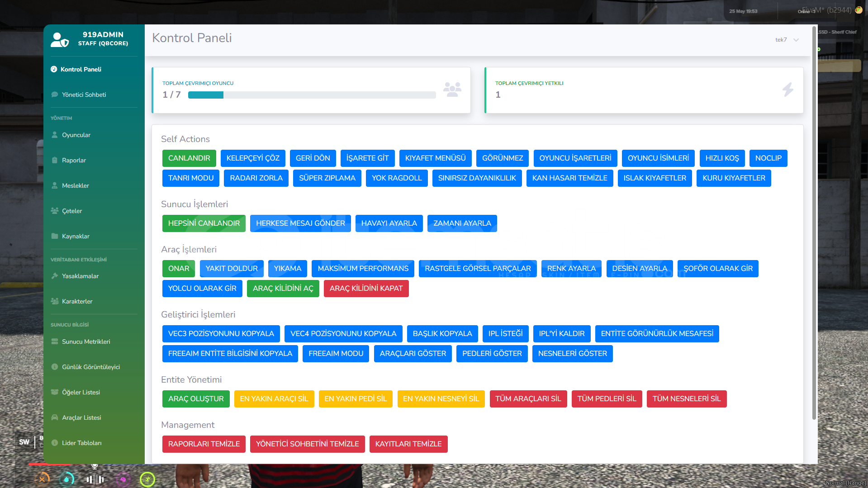Click the Araçlar Listesi car icon
The height and width of the screenshot is (488, 868).
55,417
